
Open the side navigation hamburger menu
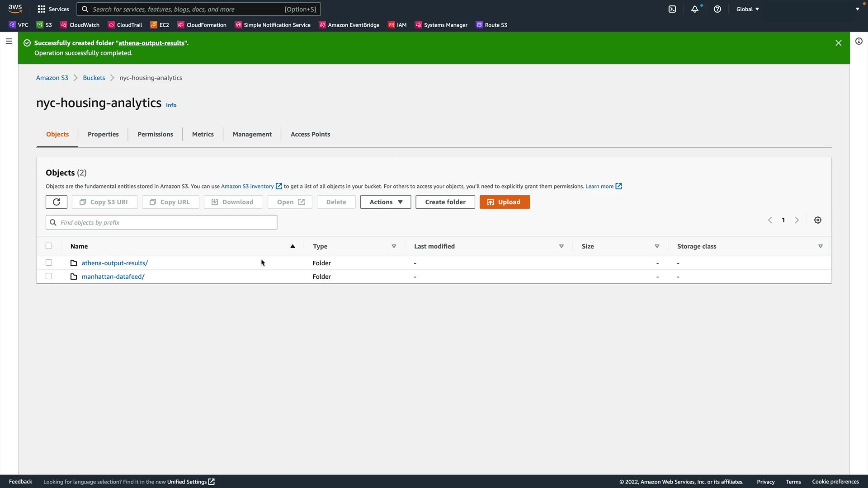pyautogui.click(x=9, y=41)
